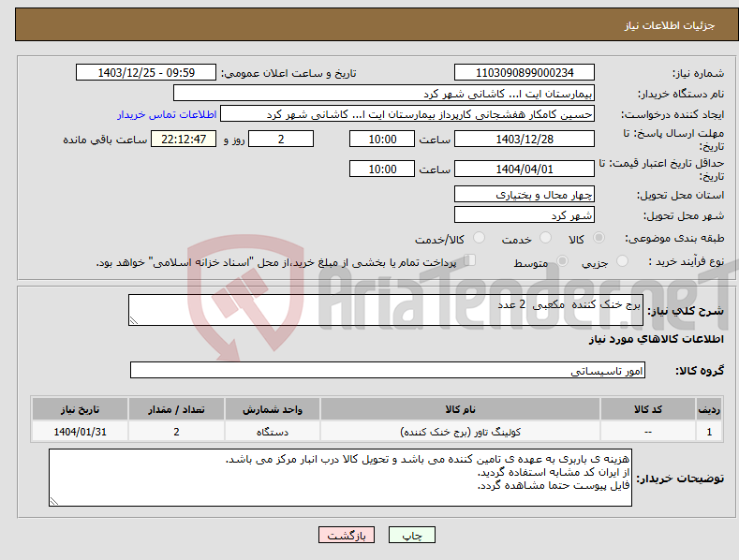Screen dimensions: 739x560
Task: Click the تعداد / مقدار column header
Action: pos(176,409)
